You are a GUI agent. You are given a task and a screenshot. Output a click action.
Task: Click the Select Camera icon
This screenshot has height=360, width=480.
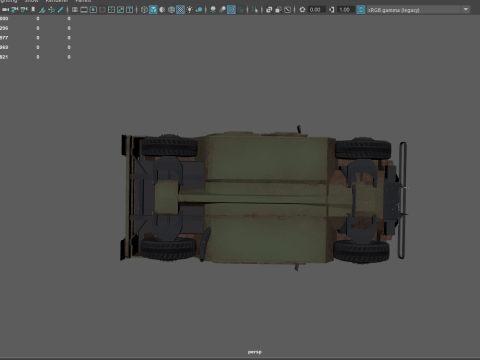pyautogui.click(x=6, y=10)
